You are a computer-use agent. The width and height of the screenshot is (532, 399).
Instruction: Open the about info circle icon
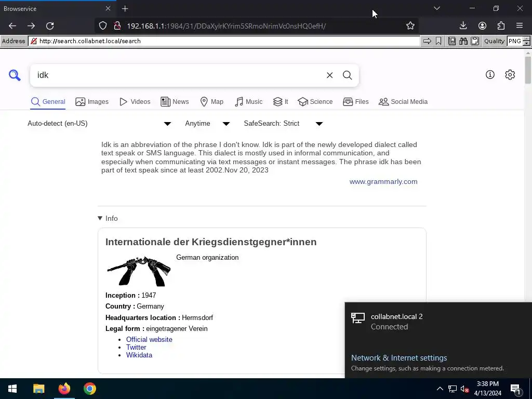coord(490,75)
